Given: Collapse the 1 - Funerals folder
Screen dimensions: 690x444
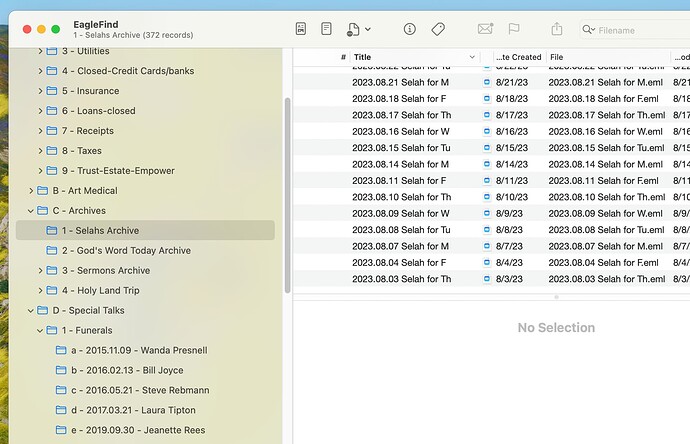Looking at the screenshot, I should click(40, 330).
